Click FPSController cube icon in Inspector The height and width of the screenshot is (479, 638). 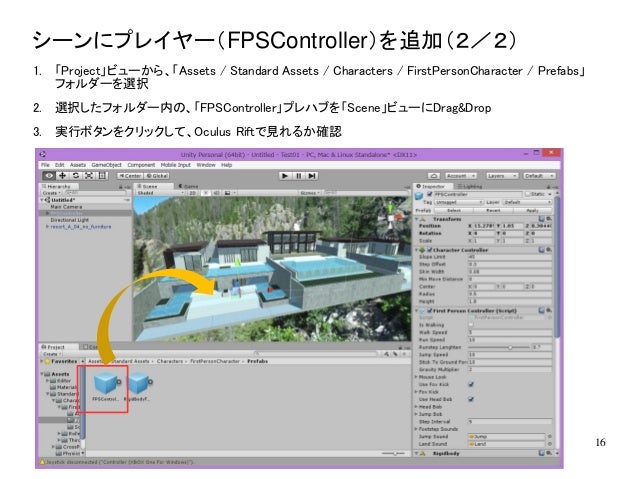pyautogui.click(x=419, y=196)
